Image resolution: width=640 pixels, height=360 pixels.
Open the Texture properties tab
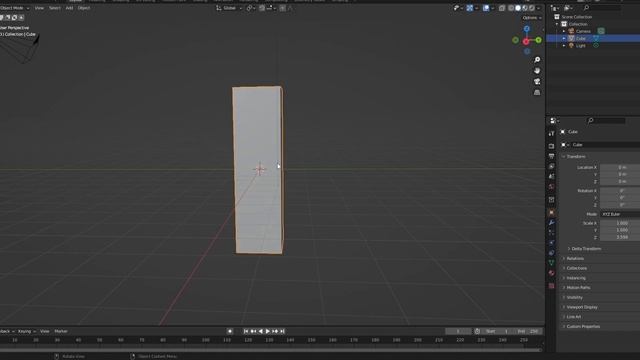click(551, 286)
